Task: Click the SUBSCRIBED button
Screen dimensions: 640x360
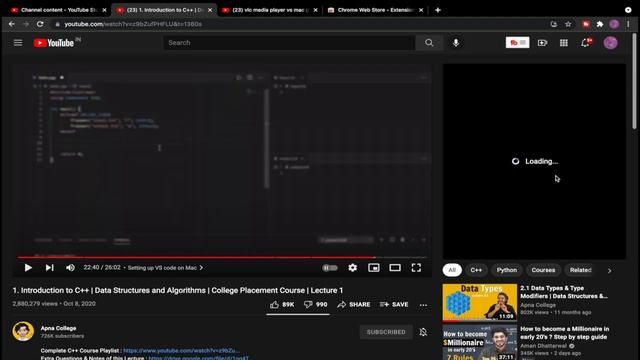Action: [x=386, y=332]
